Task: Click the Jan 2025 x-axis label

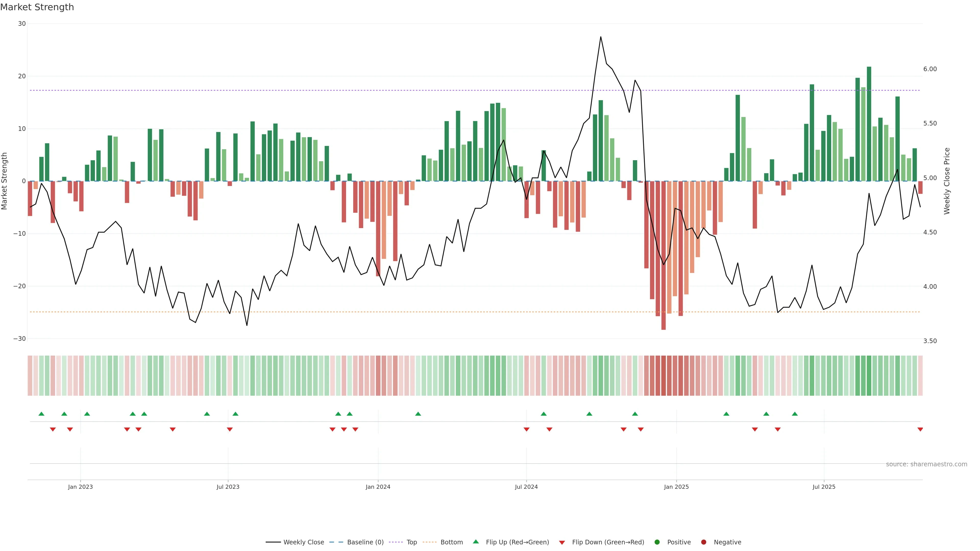Action: click(x=676, y=487)
